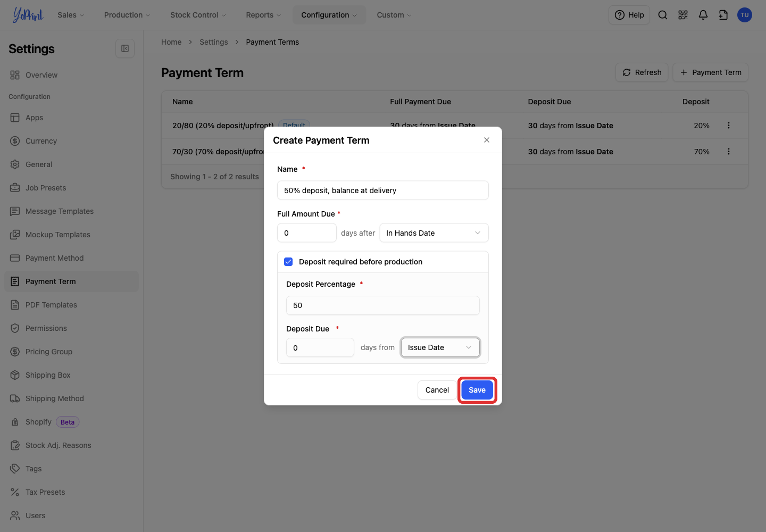The image size is (766, 532).
Task: Open the notifications bell
Action: (703, 15)
